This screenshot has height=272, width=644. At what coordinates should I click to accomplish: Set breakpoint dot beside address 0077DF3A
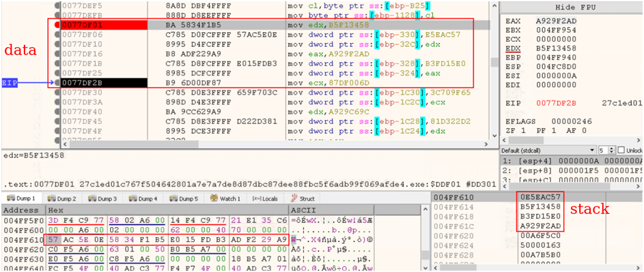tap(57, 102)
